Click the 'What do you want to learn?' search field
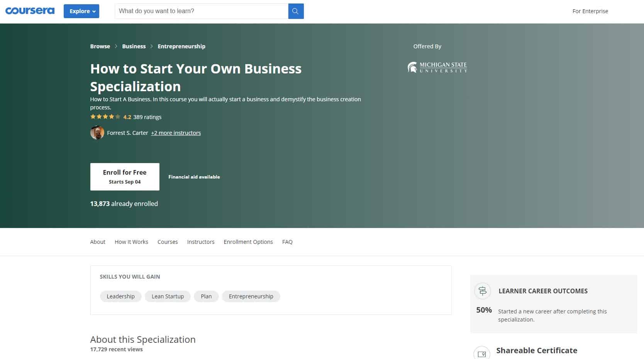This screenshot has height=359, width=644. [202, 11]
